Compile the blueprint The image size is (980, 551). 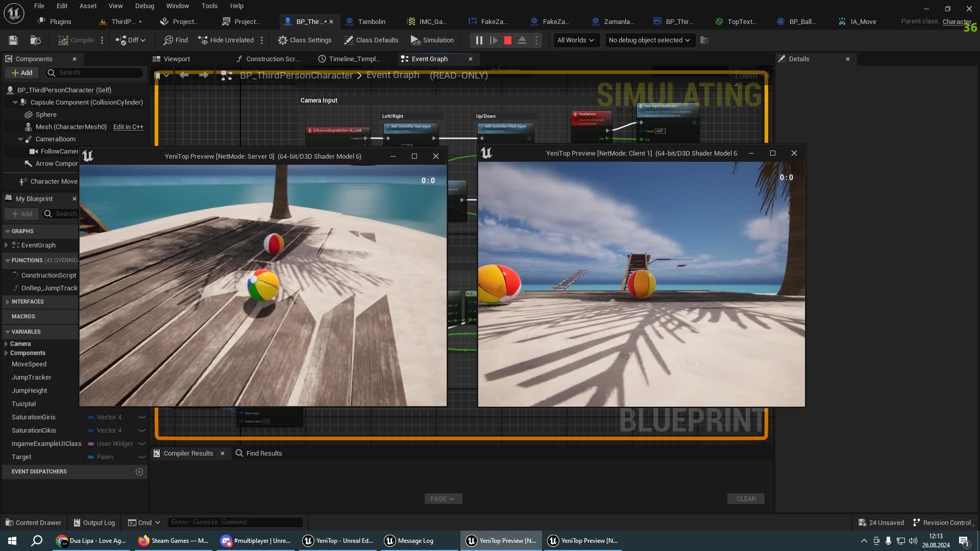click(x=77, y=40)
